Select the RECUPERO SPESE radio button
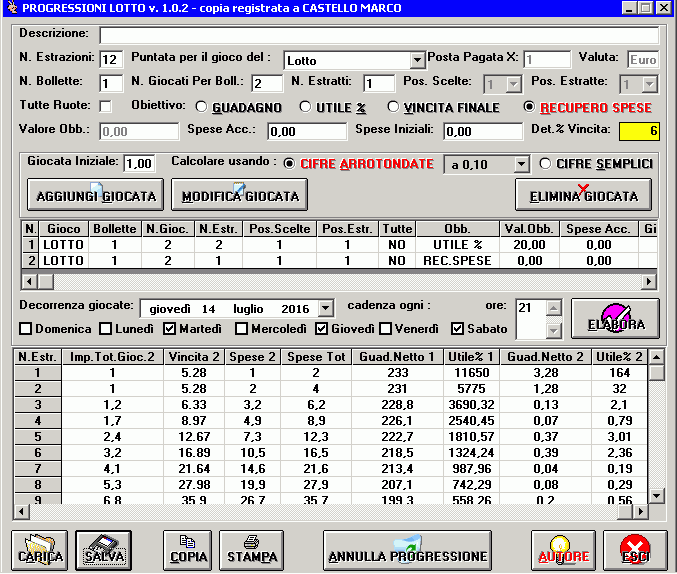Viewport: 677px width, 574px height. pyautogui.click(x=529, y=106)
